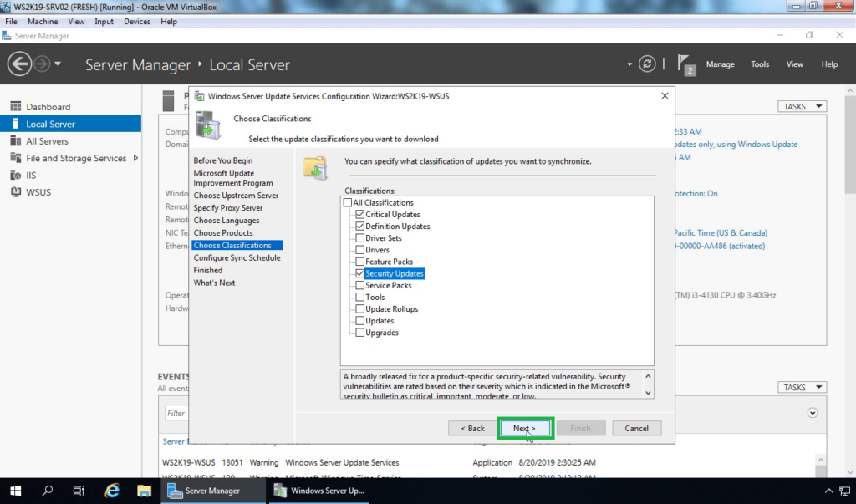Click Pacific Time zone link
The height and width of the screenshot is (504, 856).
pos(720,232)
